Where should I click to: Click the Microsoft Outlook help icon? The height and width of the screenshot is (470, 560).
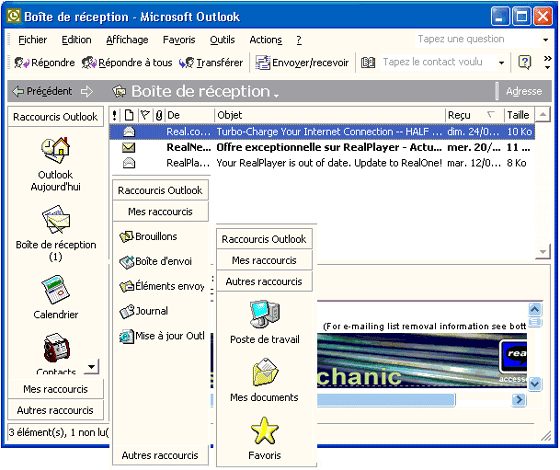(524, 62)
